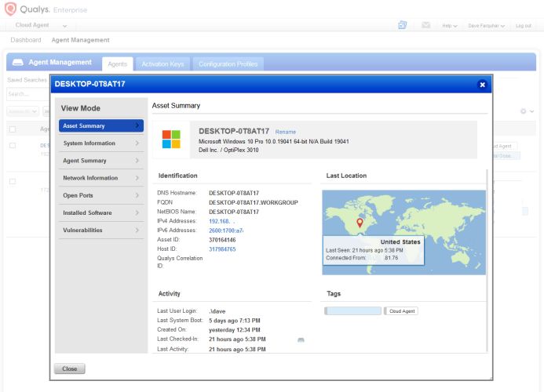The image size is (544, 392).
Task: Click Asset ID value 370164146
Action: tap(222, 240)
